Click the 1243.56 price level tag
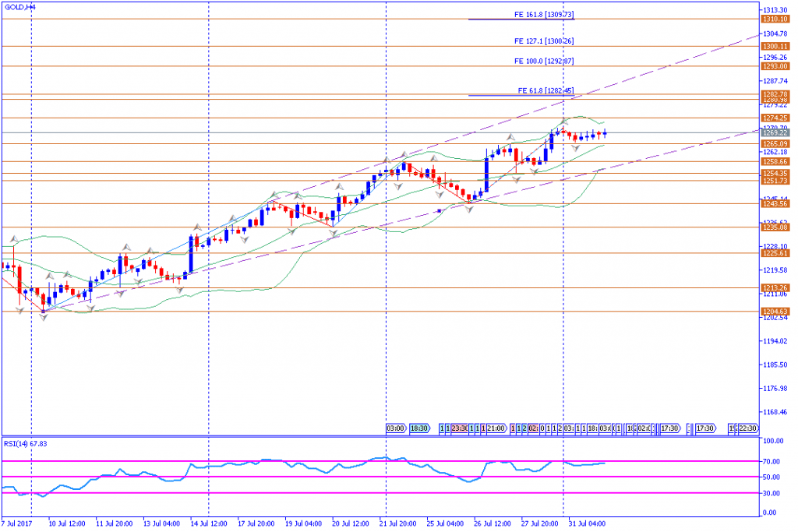Viewport: 798px width, 532px height. point(775,204)
